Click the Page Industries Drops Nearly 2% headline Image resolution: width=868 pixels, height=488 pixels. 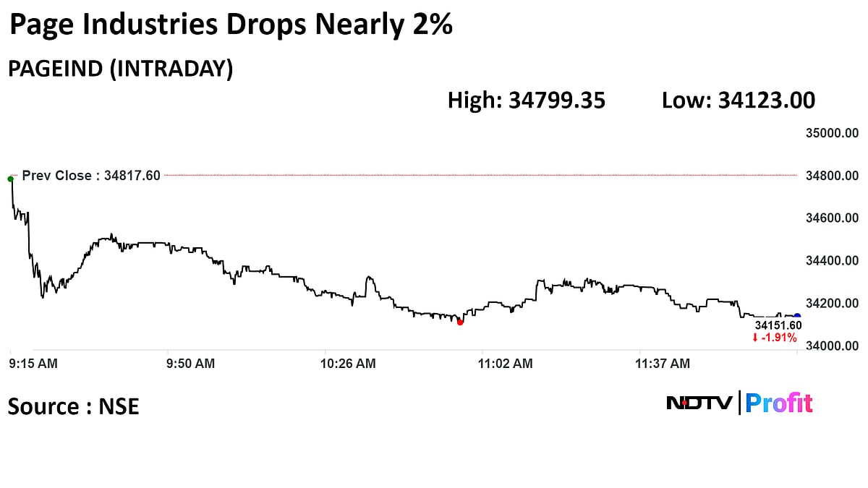[231, 26]
